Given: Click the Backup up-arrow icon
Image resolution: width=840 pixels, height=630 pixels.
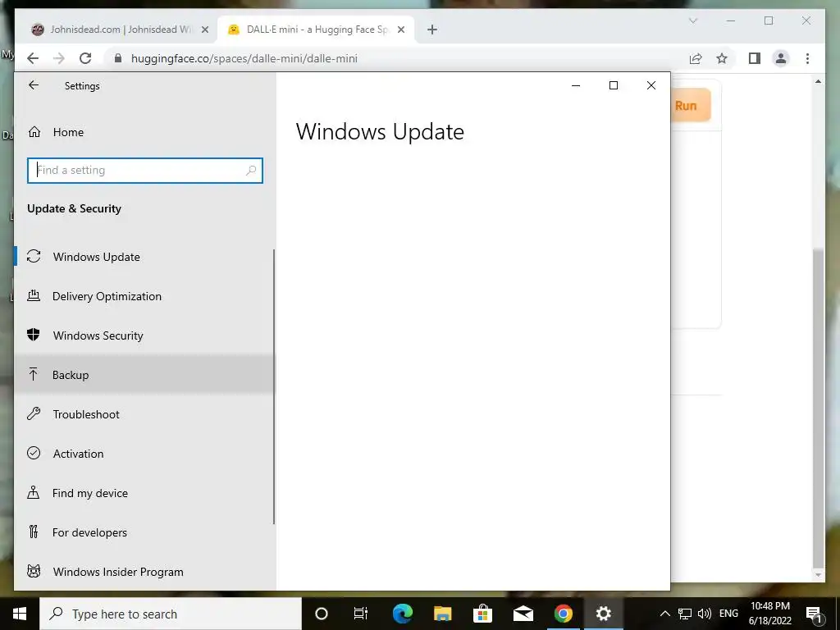Looking at the screenshot, I should tap(34, 374).
